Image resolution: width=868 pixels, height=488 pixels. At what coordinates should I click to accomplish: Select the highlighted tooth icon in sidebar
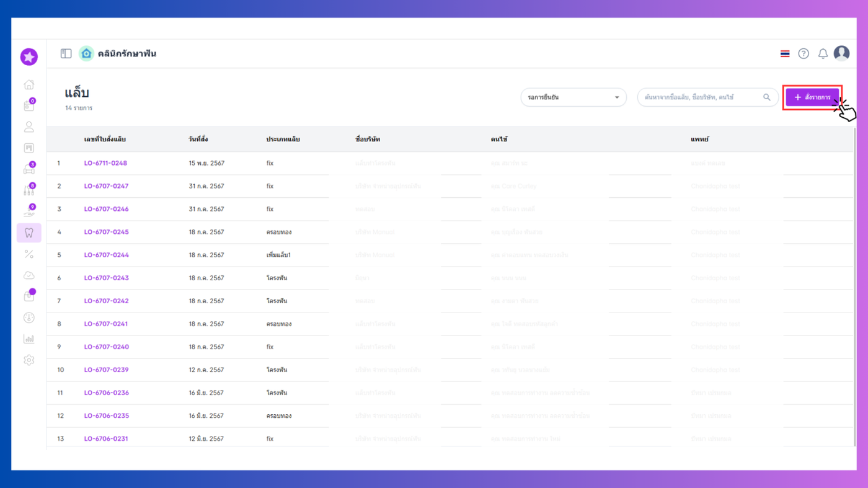pos(29,233)
